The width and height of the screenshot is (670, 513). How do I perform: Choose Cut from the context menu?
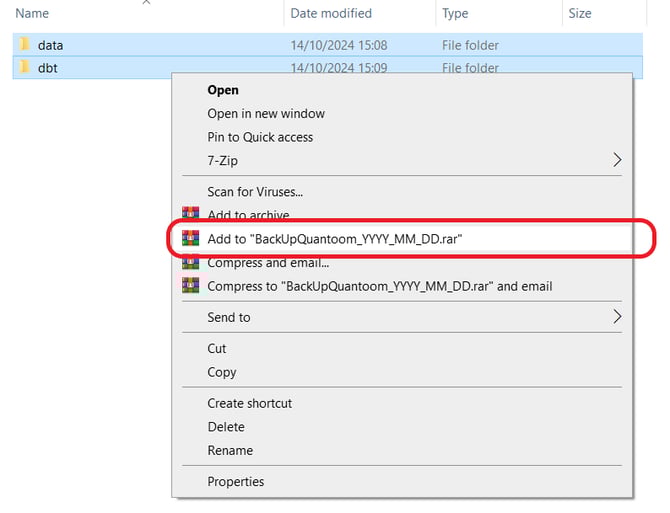tap(217, 348)
